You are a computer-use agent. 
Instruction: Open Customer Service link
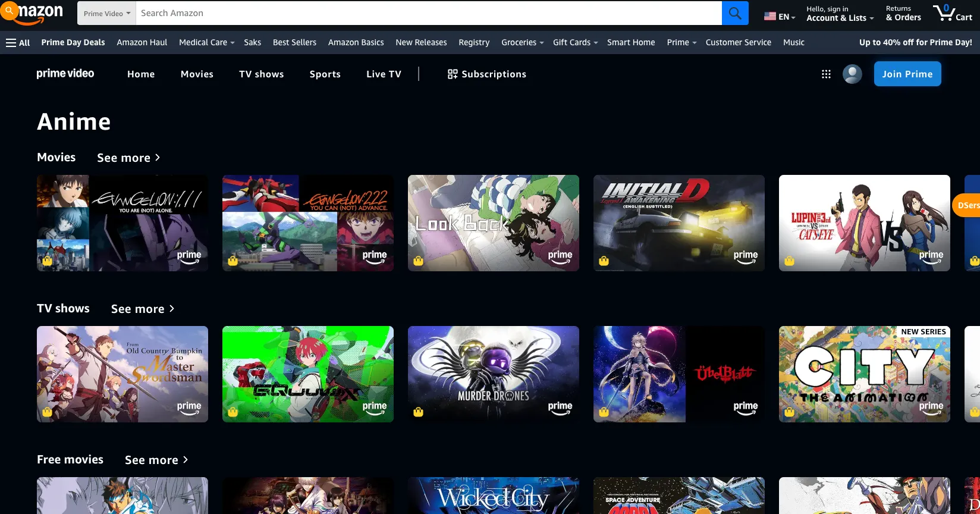coord(738,42)
